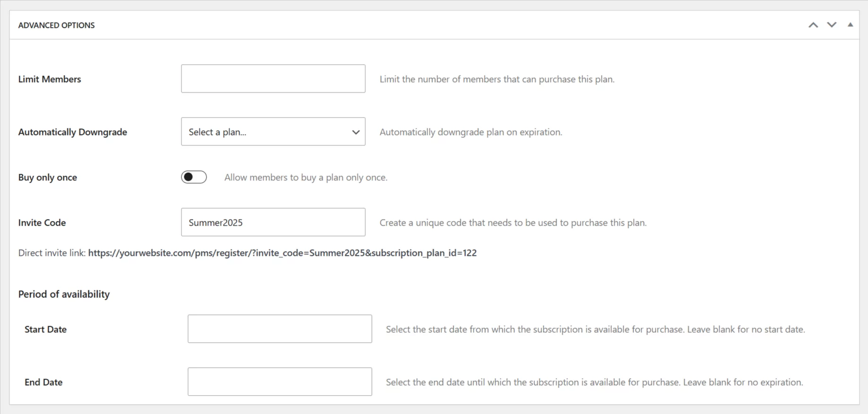The image size is (868, 414).
Task: Click the End Date input field
Action: click(x=280, y=382)
